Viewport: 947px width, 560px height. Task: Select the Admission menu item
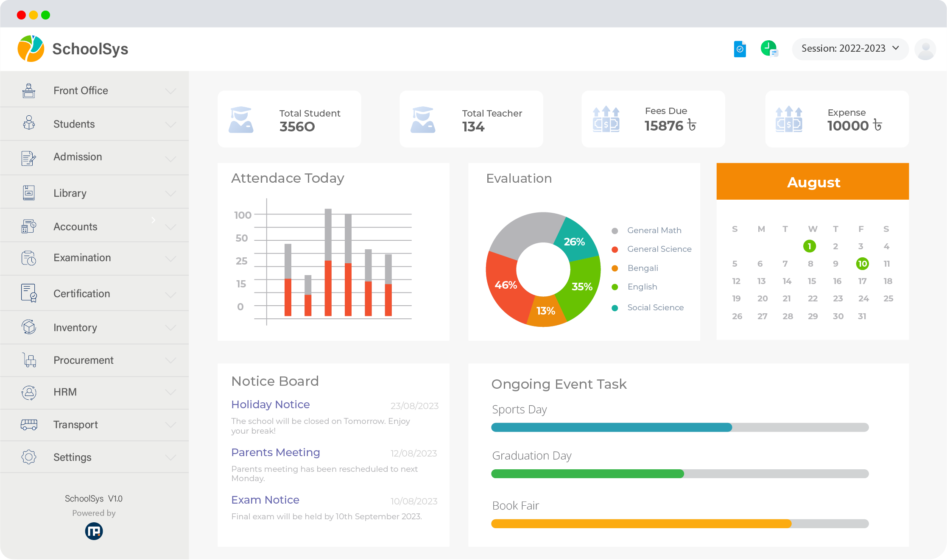tap(78, 157)
